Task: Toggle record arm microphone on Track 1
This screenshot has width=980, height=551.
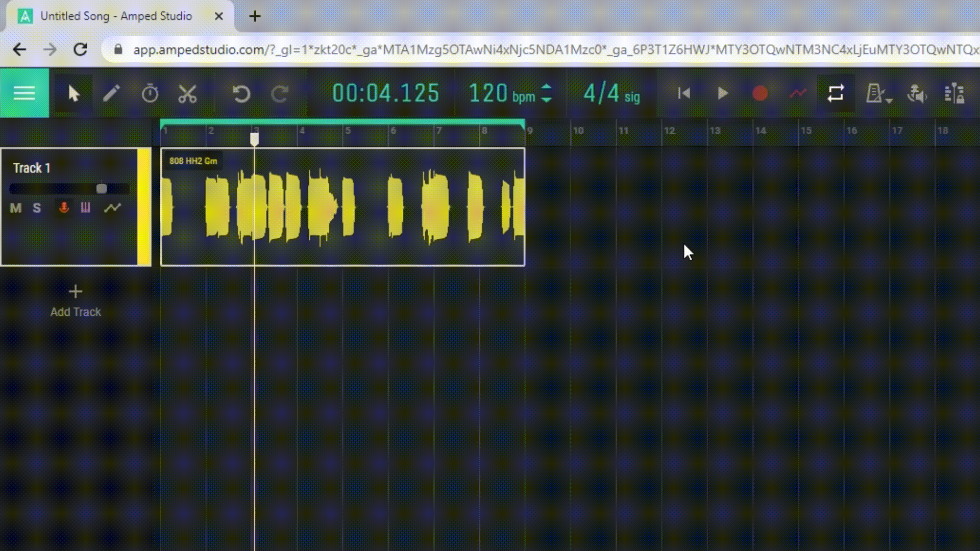Action: [64, 208]
